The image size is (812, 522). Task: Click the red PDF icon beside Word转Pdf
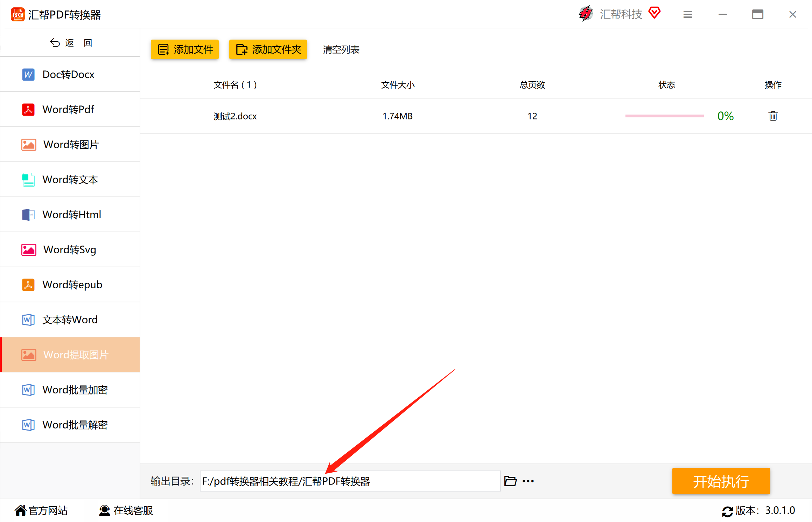pyautogui.click(x=28, y=109)
